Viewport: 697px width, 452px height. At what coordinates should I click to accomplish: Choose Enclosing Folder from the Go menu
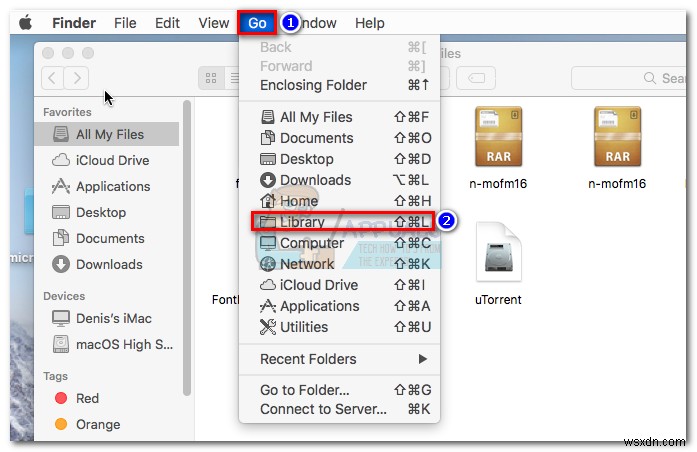[340, 85]
